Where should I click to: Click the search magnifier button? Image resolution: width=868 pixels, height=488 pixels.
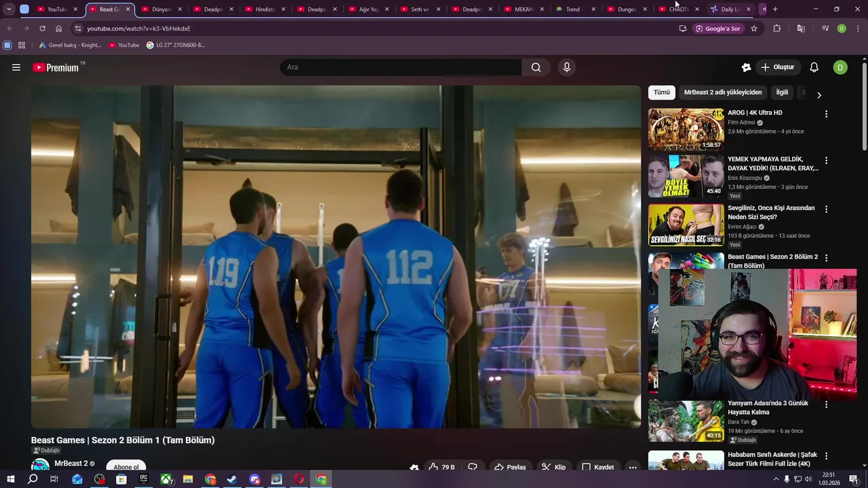coord(536,67)
